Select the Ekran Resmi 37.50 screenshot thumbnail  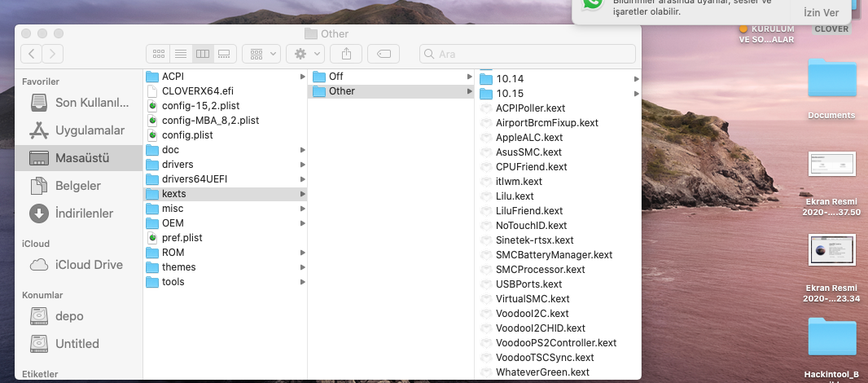point(831,164)
